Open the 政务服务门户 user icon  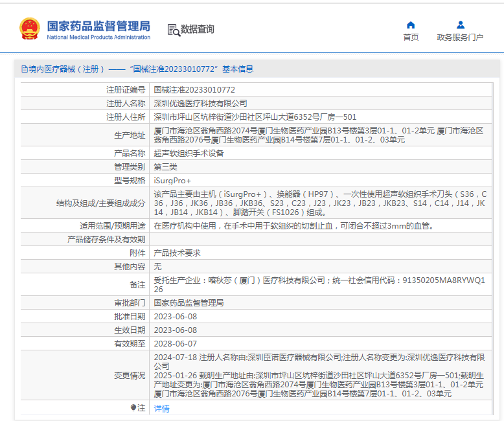point(461,25)
